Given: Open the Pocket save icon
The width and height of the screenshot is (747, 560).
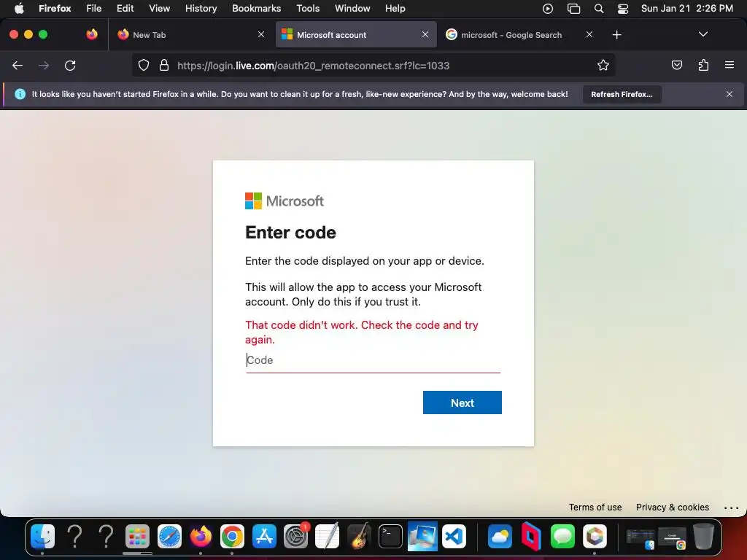Looking at the screenshot, I should [x=676, y=65].
